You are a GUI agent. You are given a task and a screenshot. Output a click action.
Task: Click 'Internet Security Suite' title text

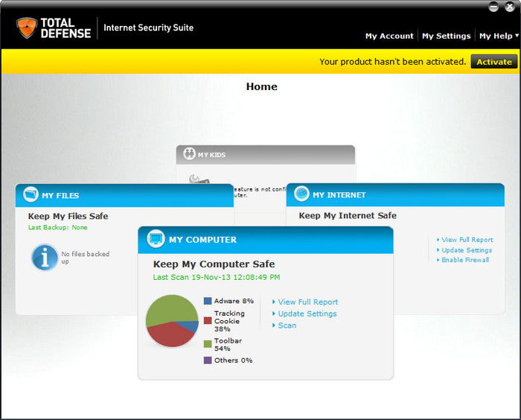[x=149, y=28]
